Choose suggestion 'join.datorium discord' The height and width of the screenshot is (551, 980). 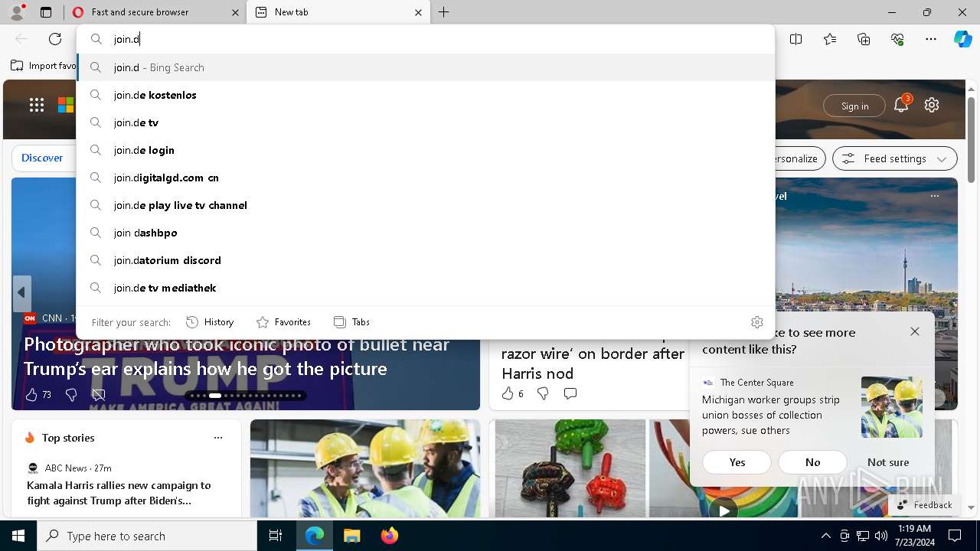(x=426, y=260)
